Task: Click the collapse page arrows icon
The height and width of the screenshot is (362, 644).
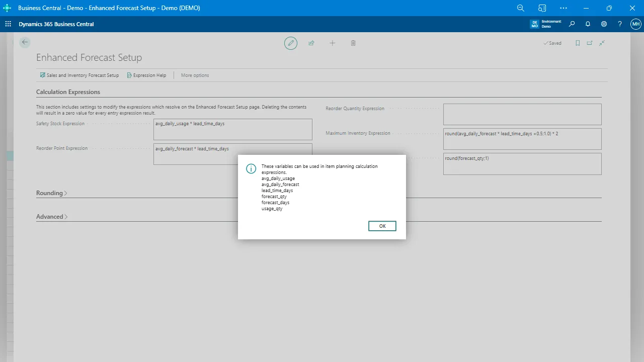Action: coord(602,43)
